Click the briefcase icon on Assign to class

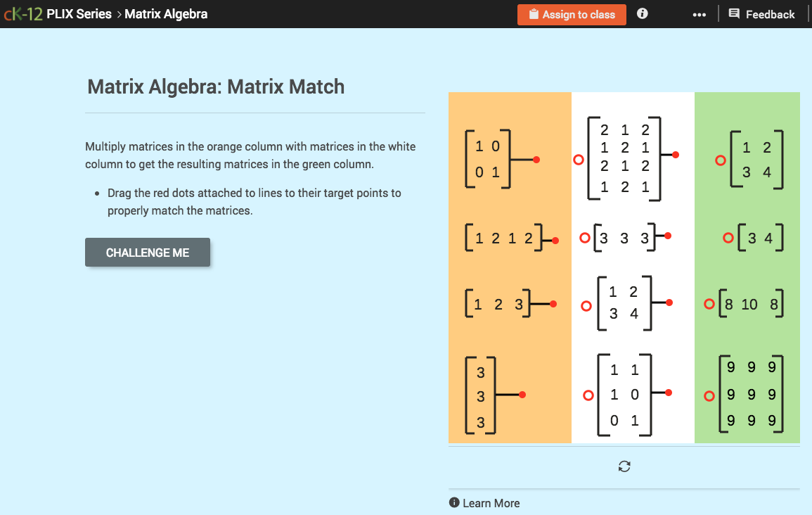[x=535, y=14]
